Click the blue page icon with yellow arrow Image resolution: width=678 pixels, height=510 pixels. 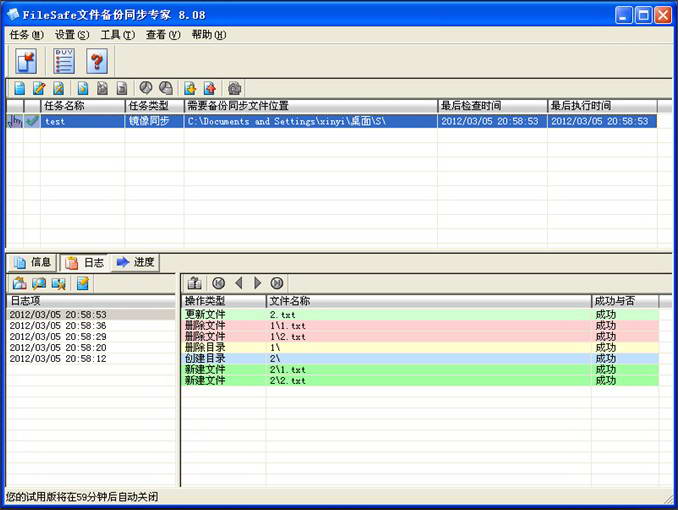(83, 88)
